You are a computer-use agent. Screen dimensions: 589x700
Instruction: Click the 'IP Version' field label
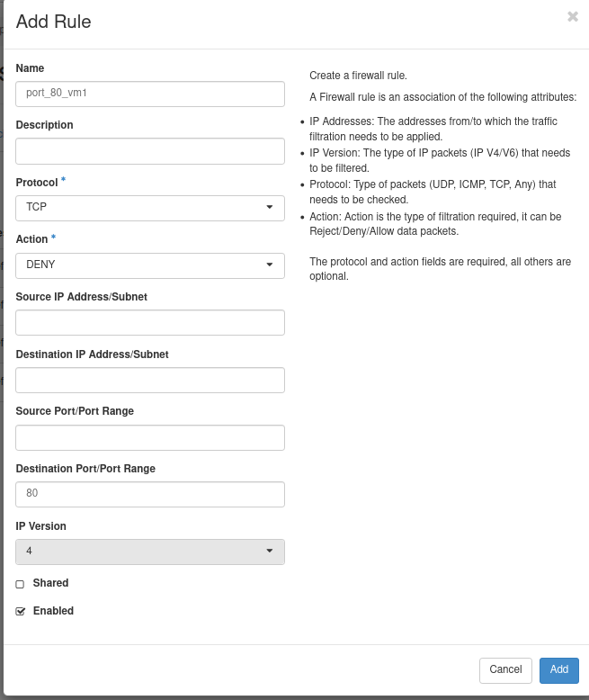click(x=40, y=526)
